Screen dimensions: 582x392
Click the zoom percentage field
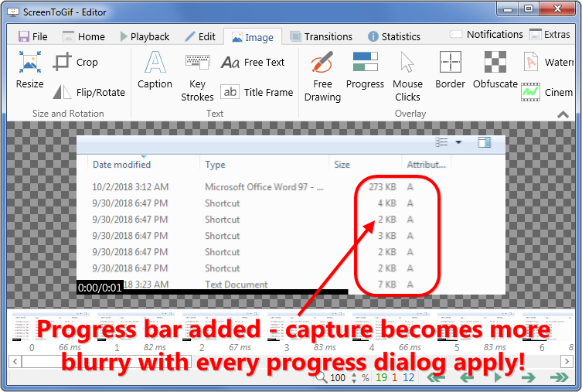[x=338, y=378]
